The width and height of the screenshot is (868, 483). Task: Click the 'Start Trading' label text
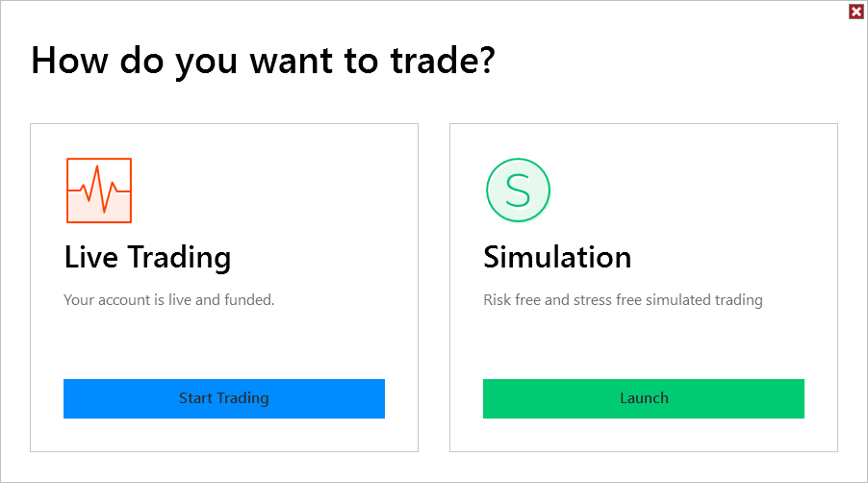223,398
